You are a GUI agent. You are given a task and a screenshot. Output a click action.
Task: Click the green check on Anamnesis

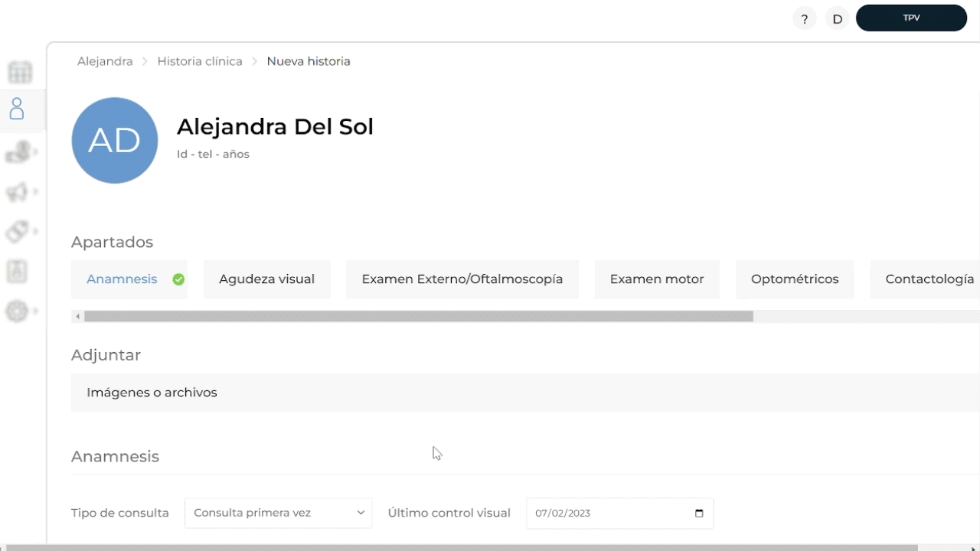pos(178,279)
